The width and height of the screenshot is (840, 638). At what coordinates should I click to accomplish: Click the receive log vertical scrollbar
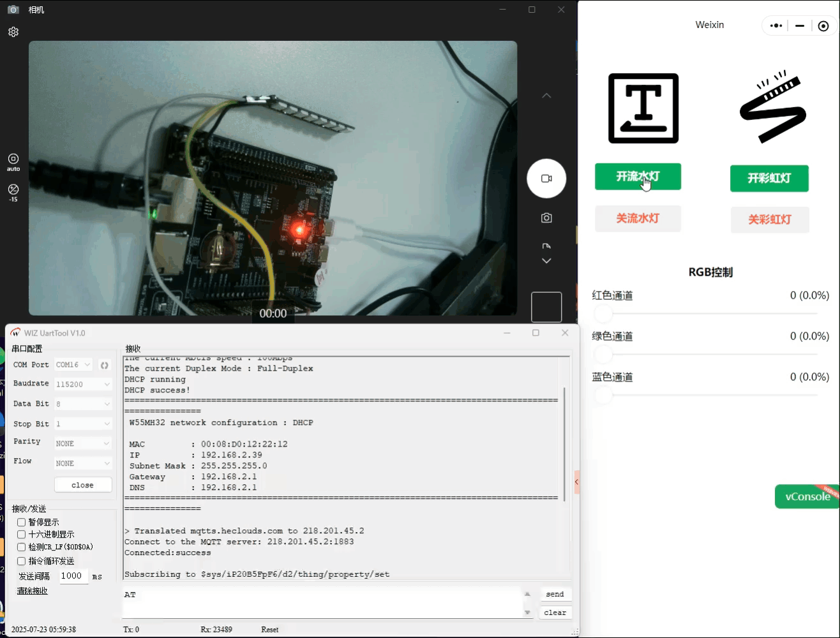tap(565, 444)
